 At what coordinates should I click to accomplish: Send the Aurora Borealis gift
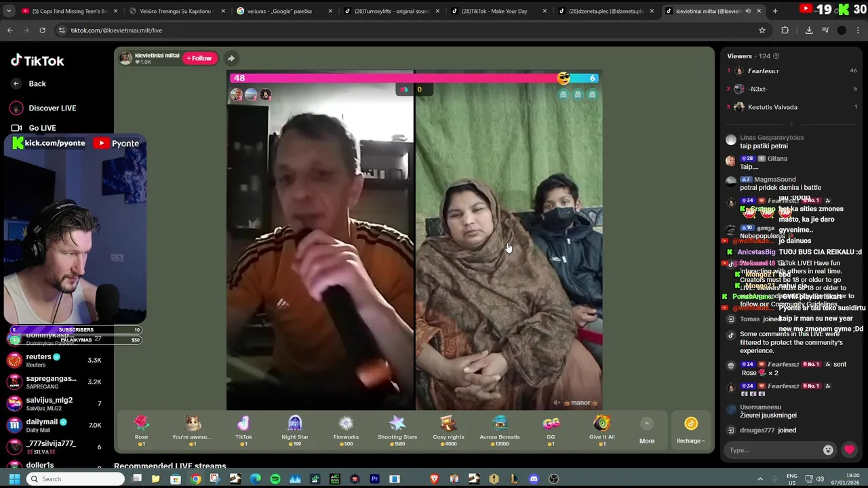tap(500, 430)
